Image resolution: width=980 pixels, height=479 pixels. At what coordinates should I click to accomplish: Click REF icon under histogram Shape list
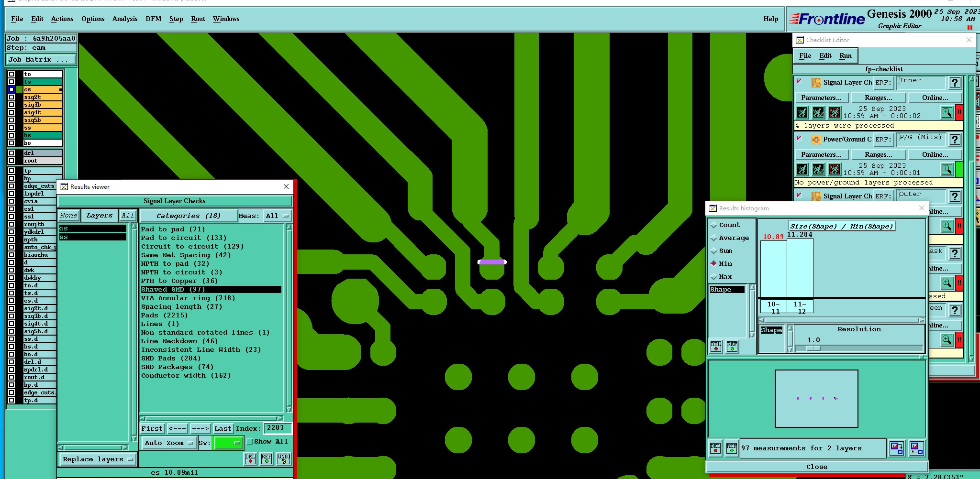[x=732, y=346]
